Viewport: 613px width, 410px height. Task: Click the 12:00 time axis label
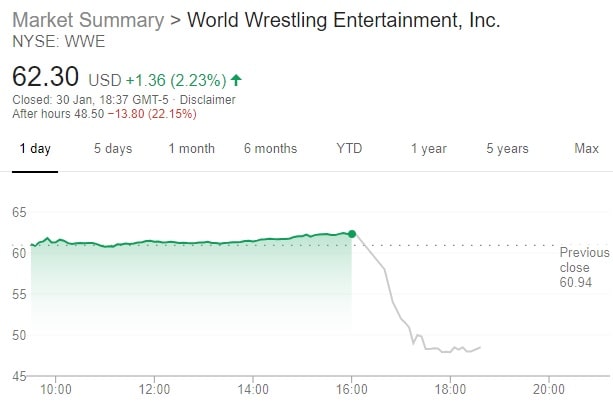pos(154,389)
